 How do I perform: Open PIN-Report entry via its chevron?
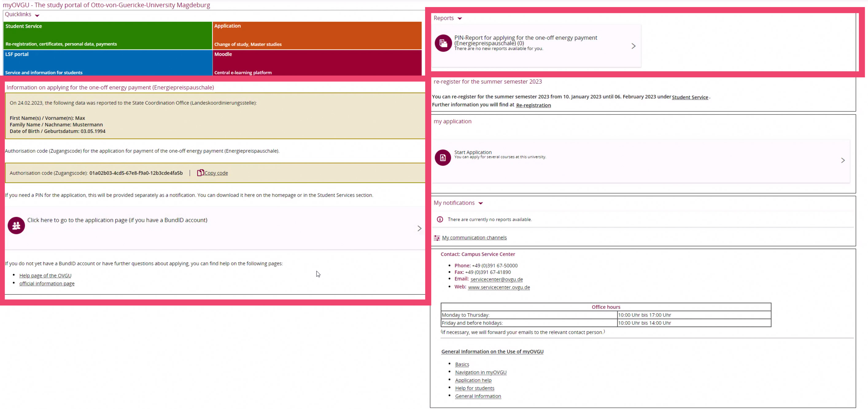click(x=633, y=46)
